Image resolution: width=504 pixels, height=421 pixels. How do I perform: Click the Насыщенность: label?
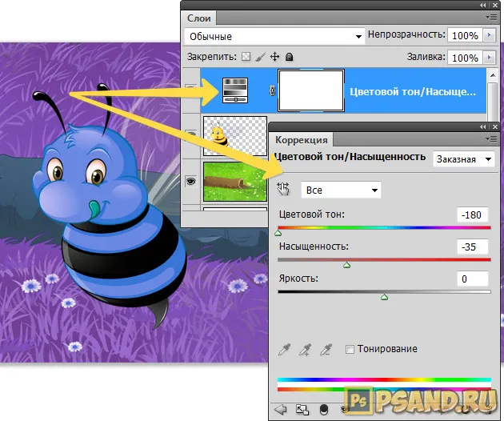(314, 247)
